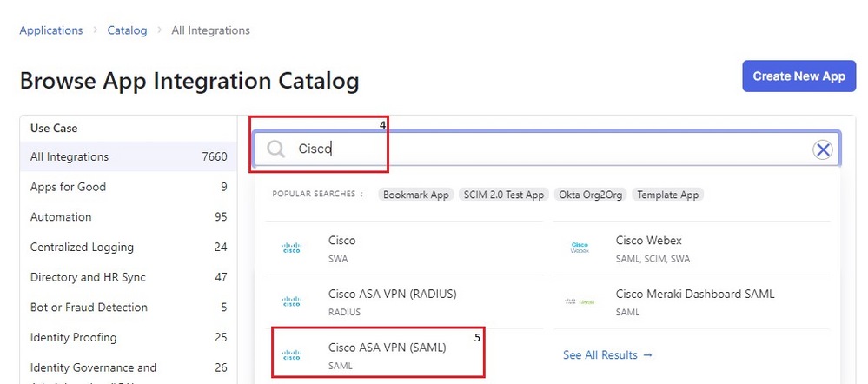The width and height of the screenshot is (868, 384).
Task: Click the search magnifier icon
Action: tap(276, 149)
